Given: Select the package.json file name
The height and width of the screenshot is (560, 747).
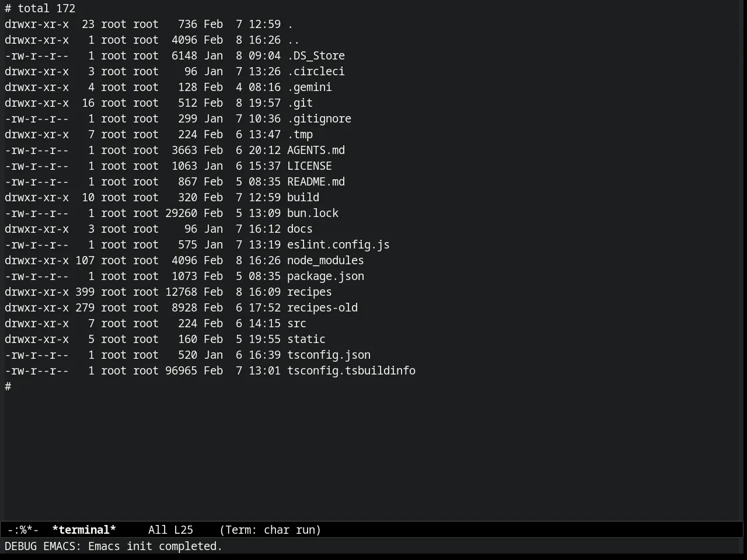Looking at the screenshot, I should tap(326, 276).
